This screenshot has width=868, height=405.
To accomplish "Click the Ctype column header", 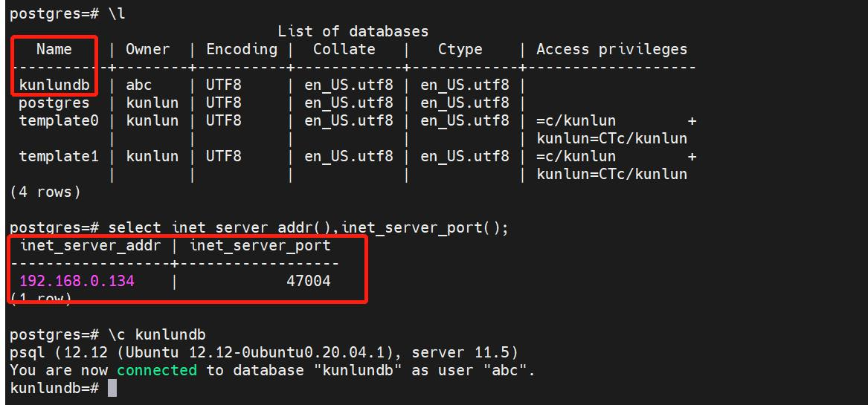I will pos(460,50).
